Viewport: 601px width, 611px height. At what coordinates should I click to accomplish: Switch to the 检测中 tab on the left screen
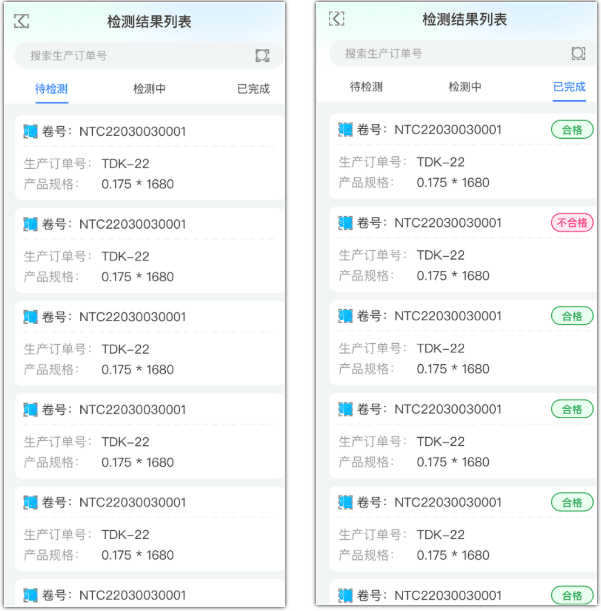point(150,89)
